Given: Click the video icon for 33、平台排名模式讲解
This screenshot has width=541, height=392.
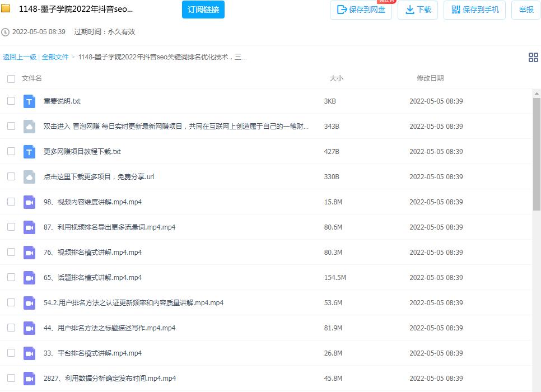Looking at the screenshot, I should pyautogui.click(x=29, y=353).
